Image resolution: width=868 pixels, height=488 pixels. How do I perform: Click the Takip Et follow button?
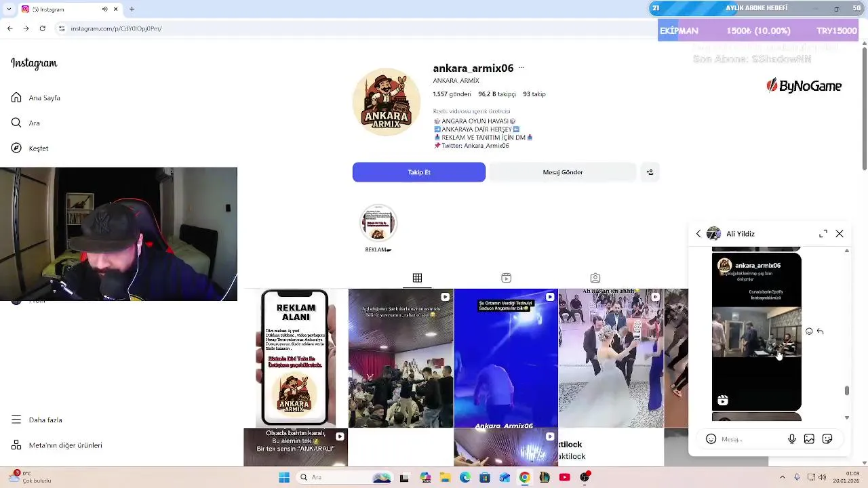[419, 172]
